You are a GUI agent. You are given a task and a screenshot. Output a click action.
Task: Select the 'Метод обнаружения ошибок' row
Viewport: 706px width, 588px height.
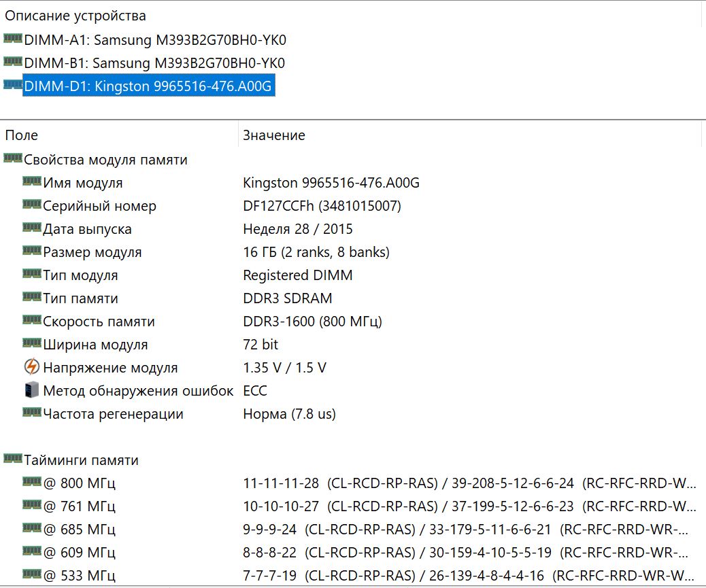tap(138, 391)
